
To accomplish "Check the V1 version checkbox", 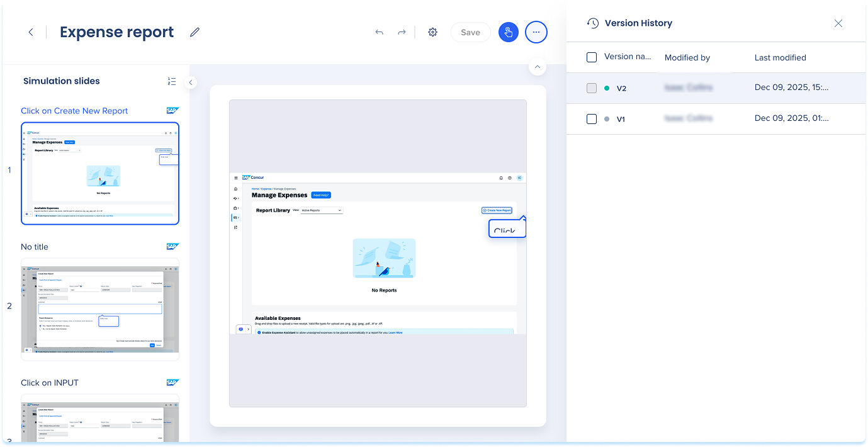I will click(x=592, y=119).
